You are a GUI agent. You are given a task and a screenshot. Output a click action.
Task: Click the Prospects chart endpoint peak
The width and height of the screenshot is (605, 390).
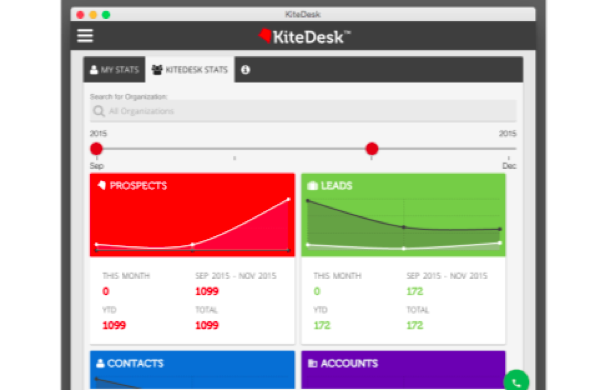coord(289,199)
